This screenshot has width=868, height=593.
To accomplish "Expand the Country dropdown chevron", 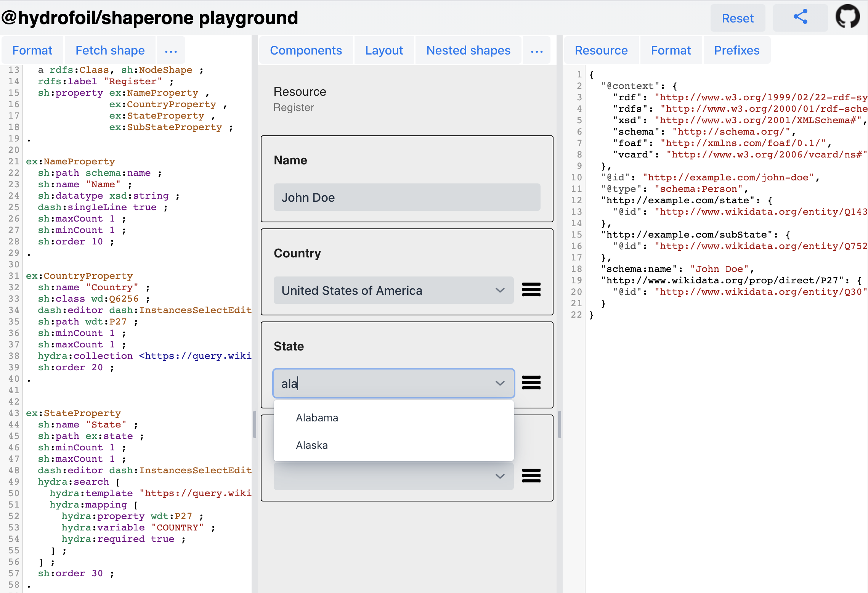I will point(500,290).
